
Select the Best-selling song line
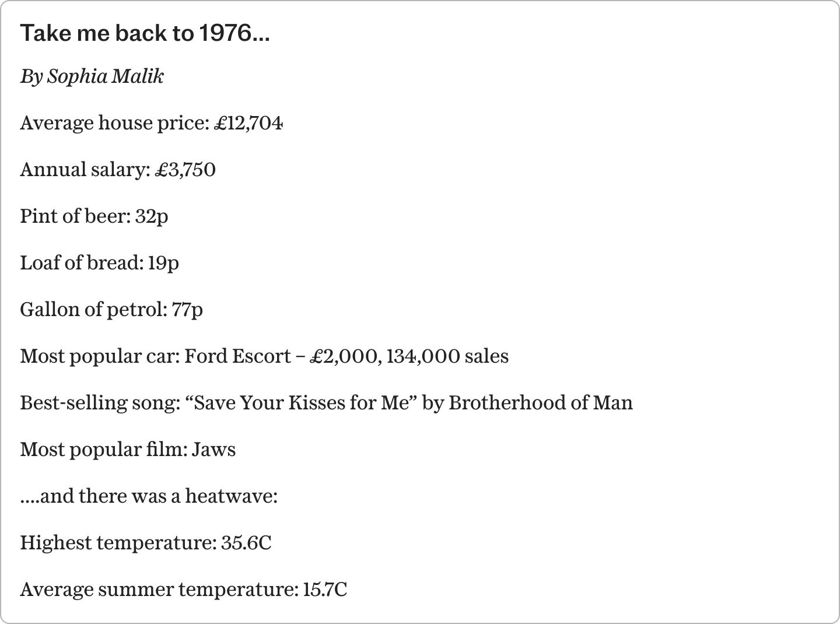click(x=326, y=403)
